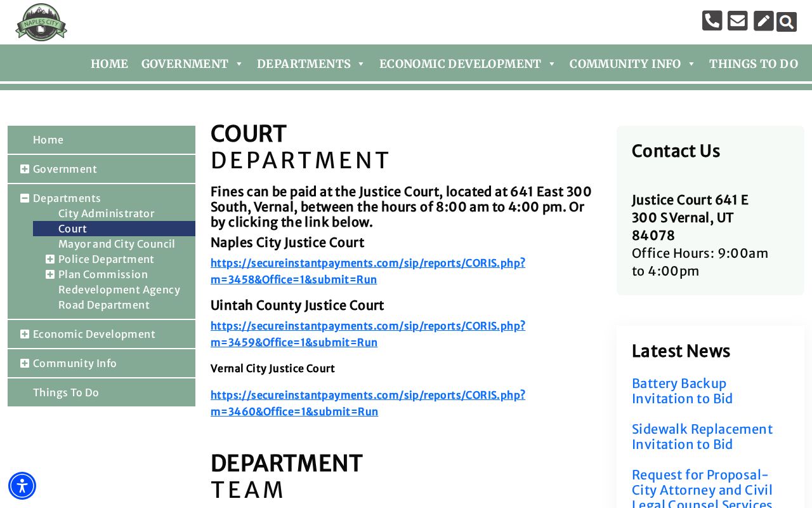Open City Administrator sidebar page
This screenshot has height=508, width=812.
107,213
